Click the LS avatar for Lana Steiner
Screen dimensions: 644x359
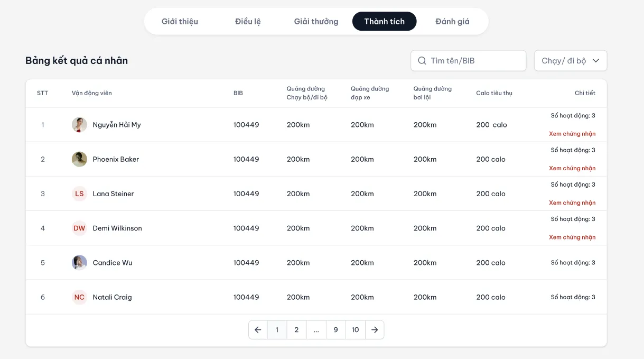79,194
